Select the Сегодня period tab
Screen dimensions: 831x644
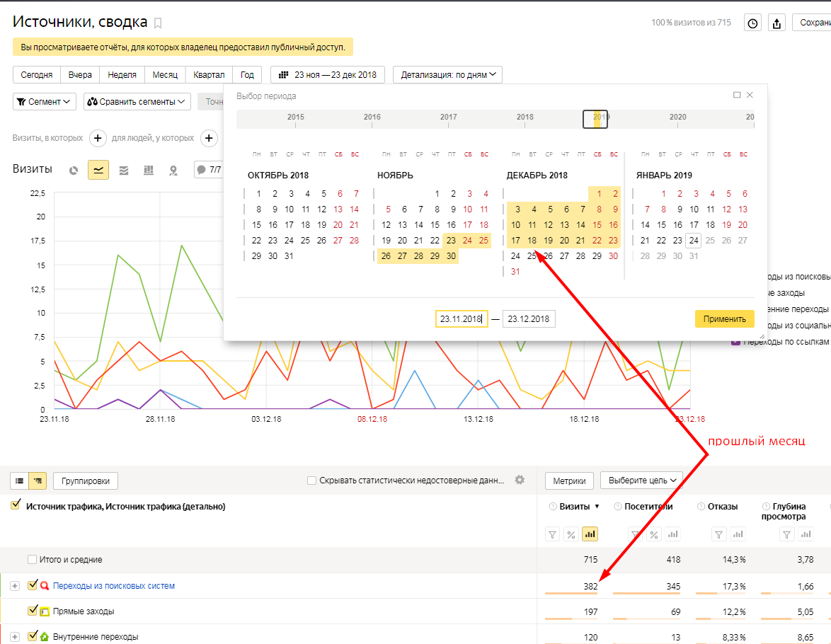37,75
